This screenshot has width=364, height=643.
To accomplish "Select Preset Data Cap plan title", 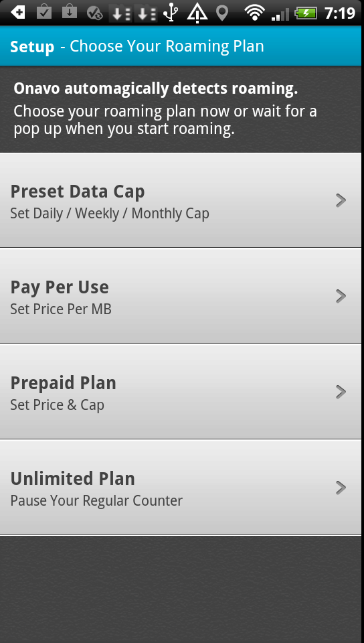I will tap(78, 192).
